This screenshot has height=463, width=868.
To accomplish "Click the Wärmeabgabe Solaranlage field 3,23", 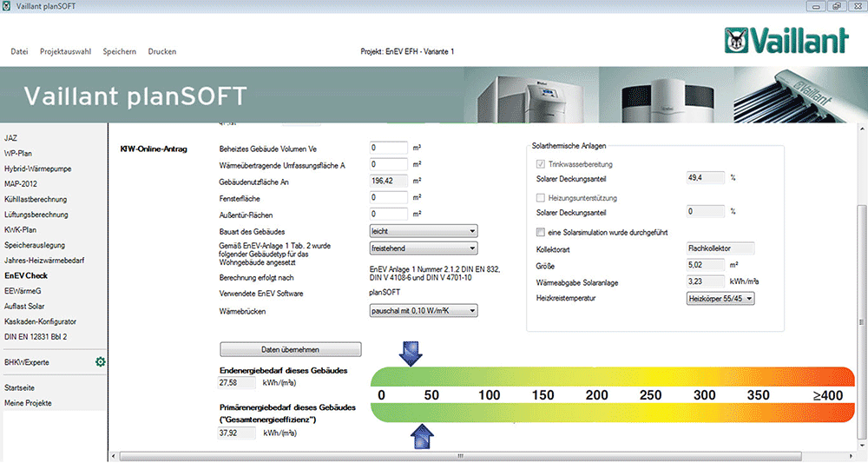I will tap(705, 281).
